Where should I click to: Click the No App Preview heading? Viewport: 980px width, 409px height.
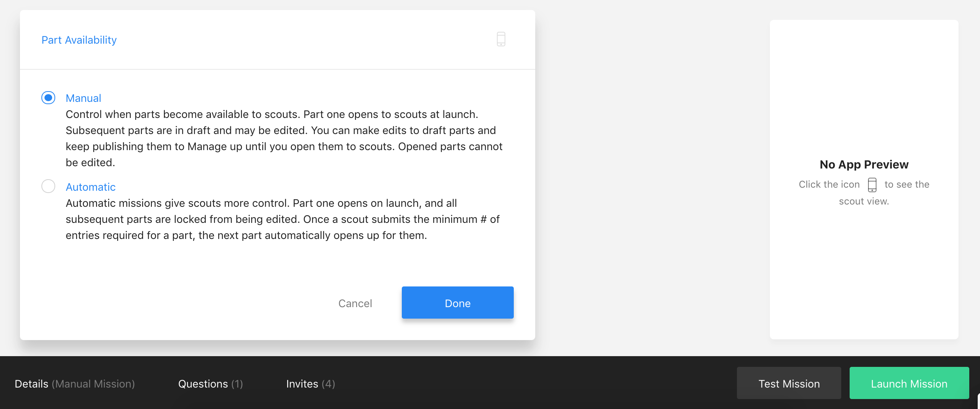[x=864, y=164]
